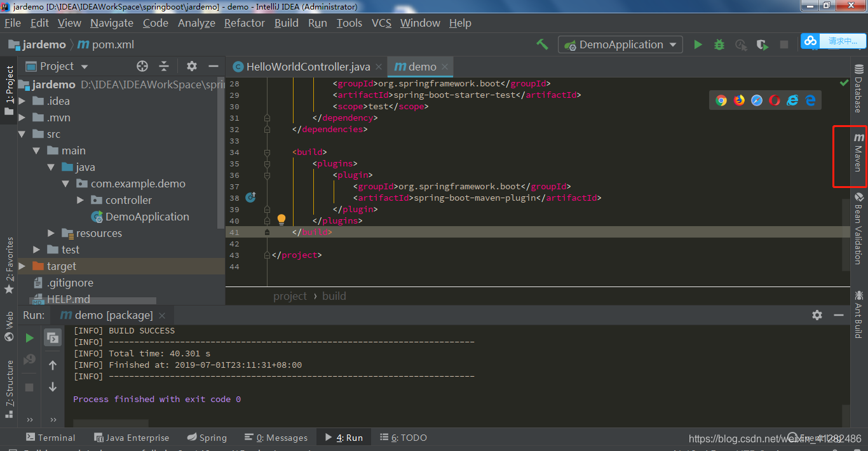Open 0: Messages tool window
Viewport: 868px width, 451px height.
pos(276,438)
